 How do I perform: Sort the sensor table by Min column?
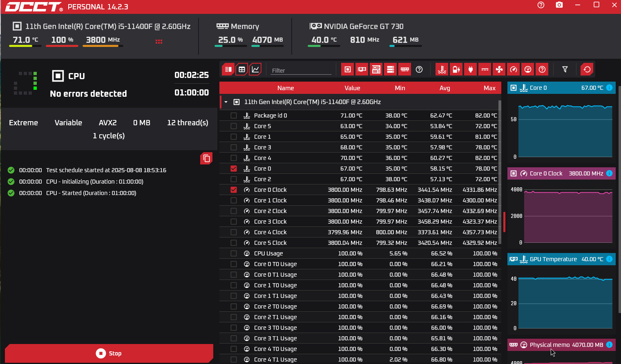coord(400,88)
